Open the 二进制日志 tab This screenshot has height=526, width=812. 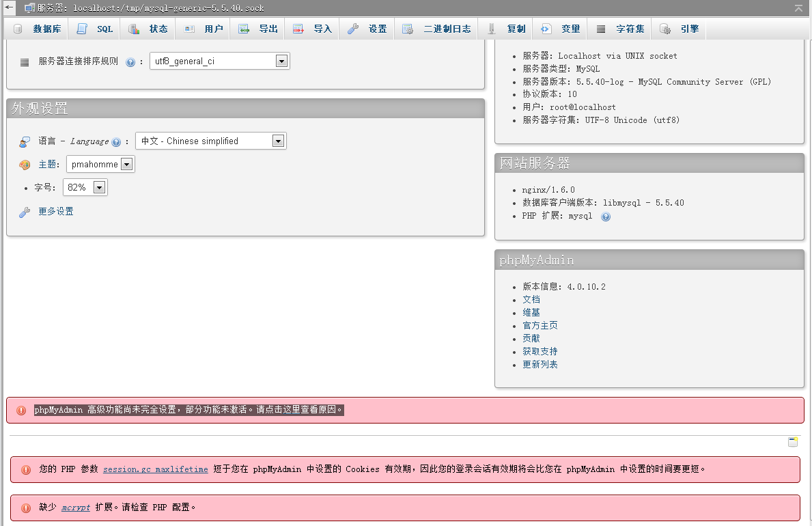point(436,29)
